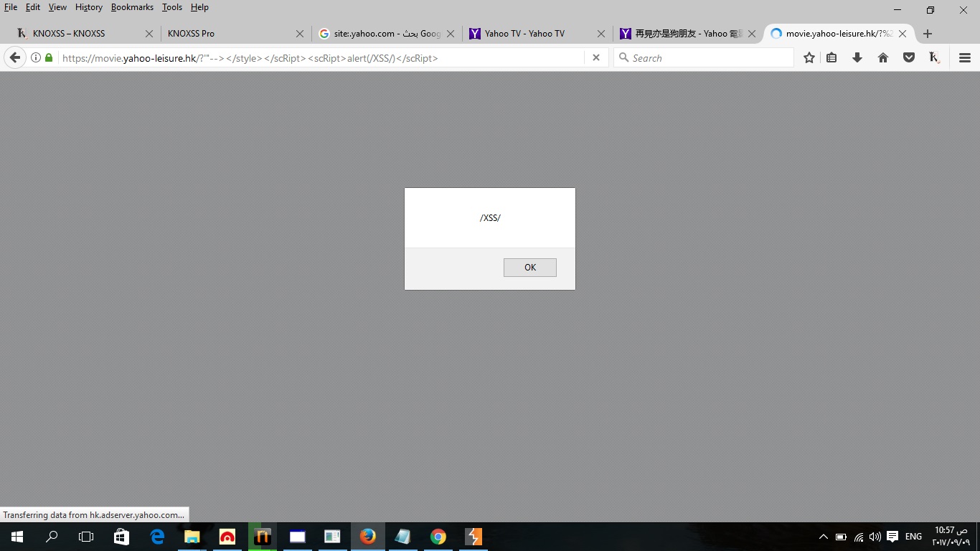This screenshot has height=551, width=980.
Task: Open the Edit menu
Action: point(33,7)
